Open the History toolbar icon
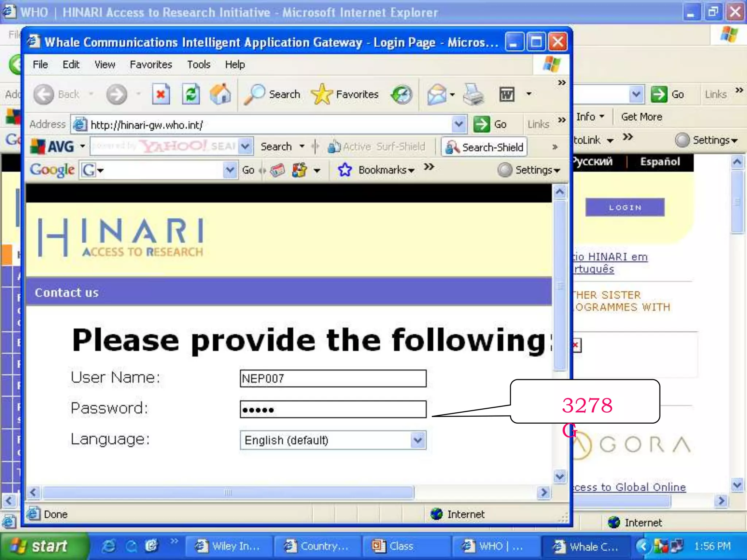The image size is (747, 560). [x=402, y=94]
